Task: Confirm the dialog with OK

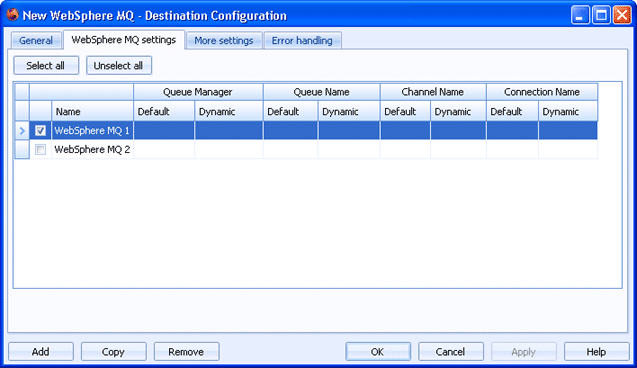Action: click(377, 352)
